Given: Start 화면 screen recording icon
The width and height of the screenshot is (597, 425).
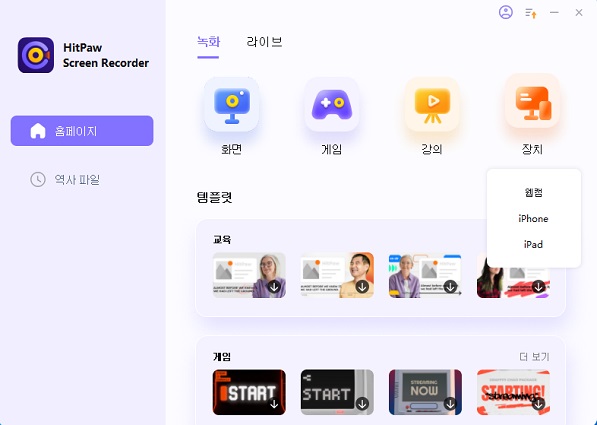Looking at the screenshot, I should point(231,104).
